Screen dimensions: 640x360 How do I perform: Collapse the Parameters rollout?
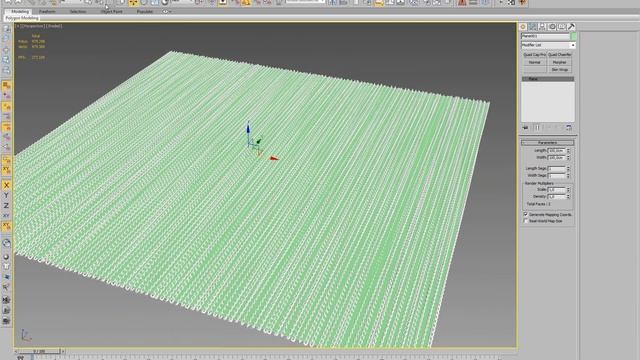click(548, 143)
